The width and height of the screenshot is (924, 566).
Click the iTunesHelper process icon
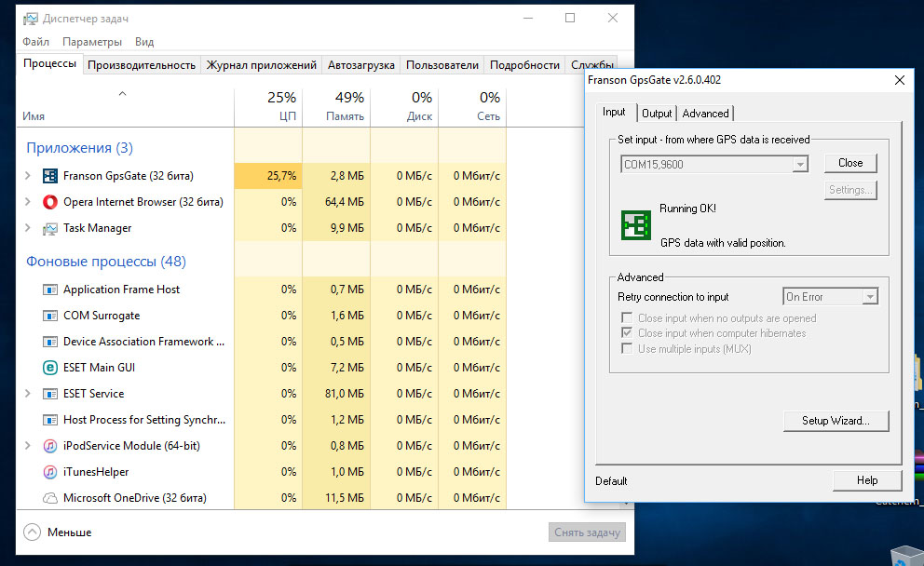[x=50, y=472]
